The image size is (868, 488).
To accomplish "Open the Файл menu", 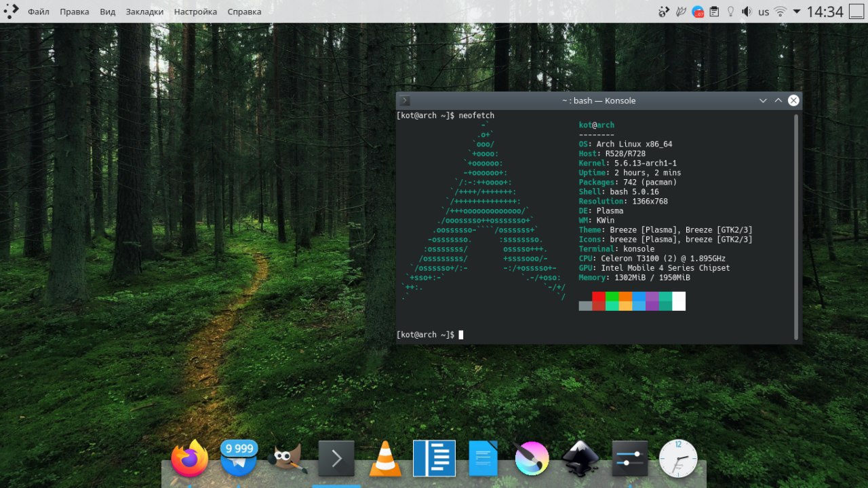I will (x=39, y=12).
